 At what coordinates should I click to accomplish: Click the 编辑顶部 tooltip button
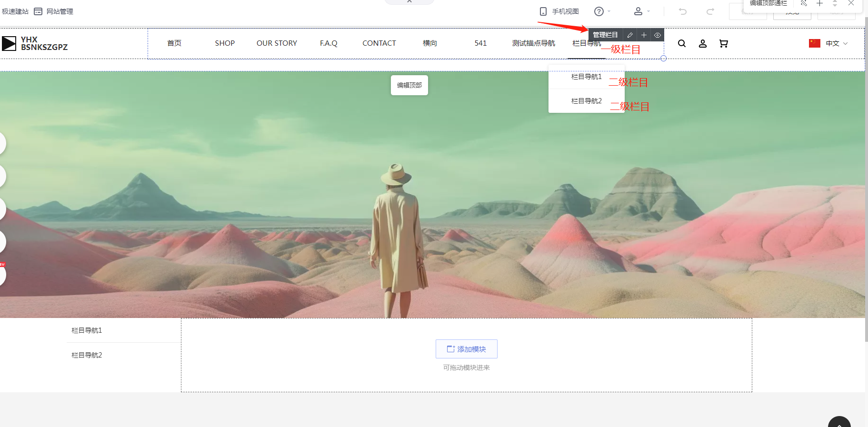click(x=409, y=85)
